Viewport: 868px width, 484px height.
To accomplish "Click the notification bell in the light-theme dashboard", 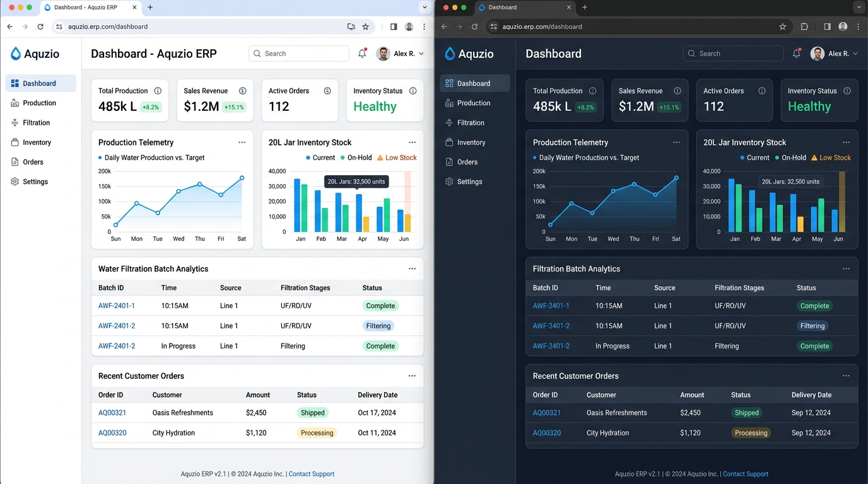I will click(362, 54).
